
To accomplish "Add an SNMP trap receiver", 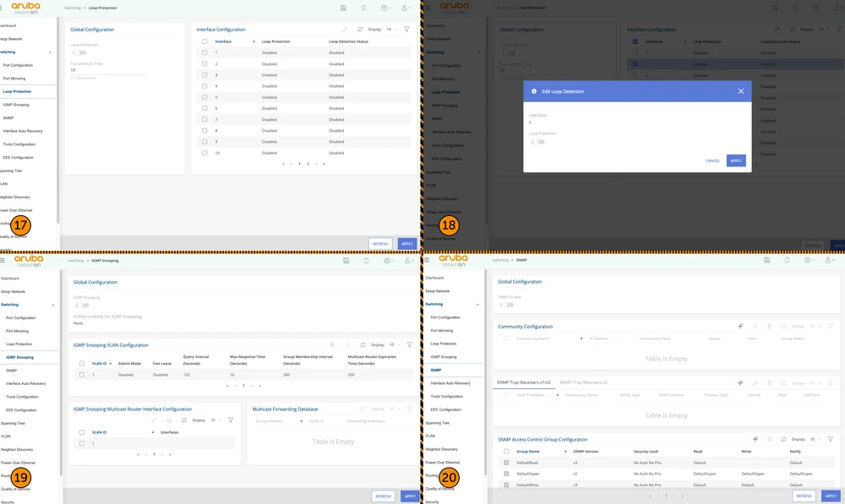I will click(740, 382).
